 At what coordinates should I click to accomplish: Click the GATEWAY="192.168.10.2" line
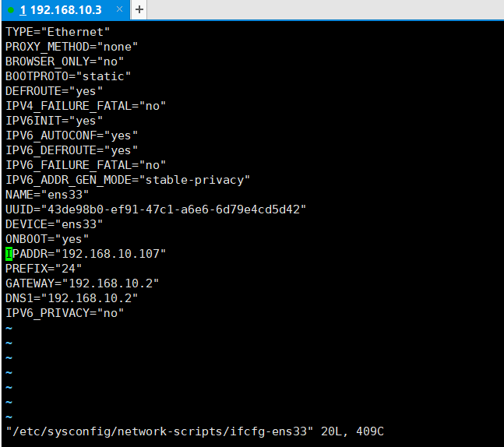(83, 283)
